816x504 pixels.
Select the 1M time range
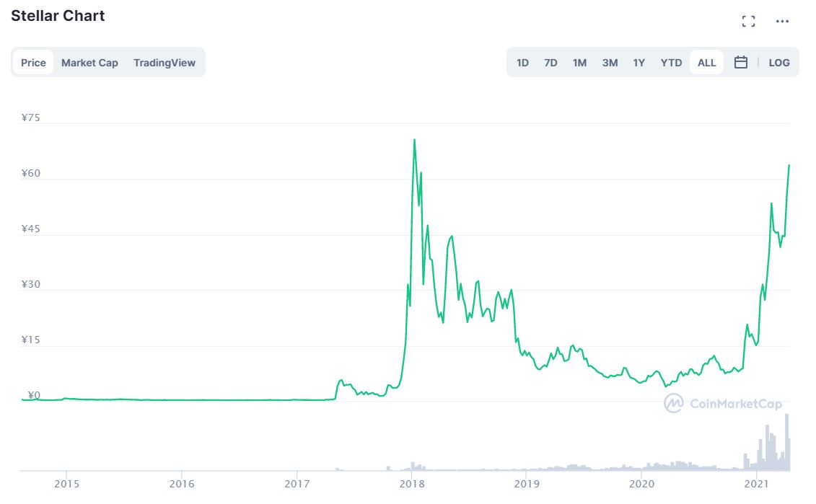point(580,63)
